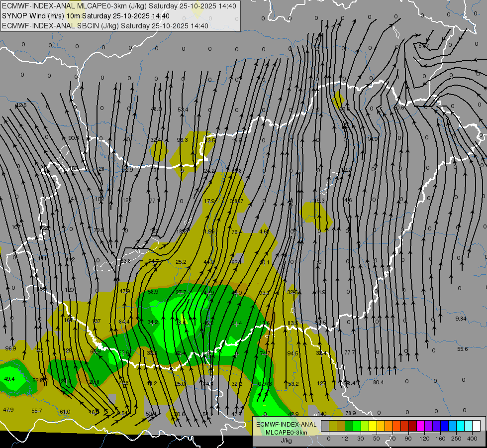Click the 96.9 map value
Screen dimensions: 487x448
10,348
